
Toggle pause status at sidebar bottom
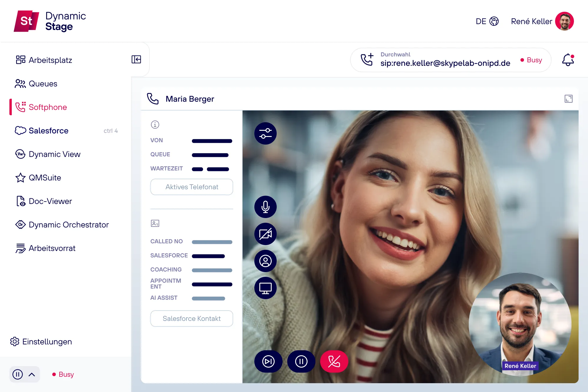[18, 374]
